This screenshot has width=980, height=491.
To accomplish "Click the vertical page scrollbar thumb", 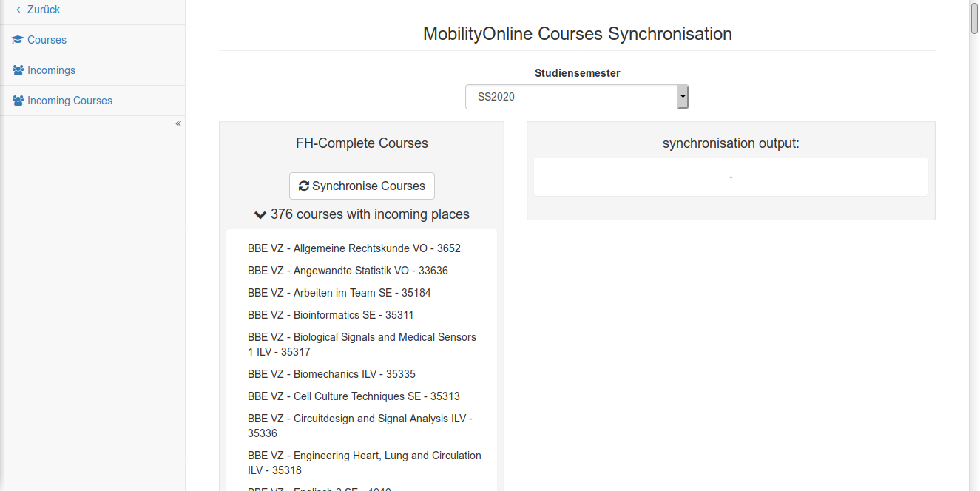I will 974,18.
